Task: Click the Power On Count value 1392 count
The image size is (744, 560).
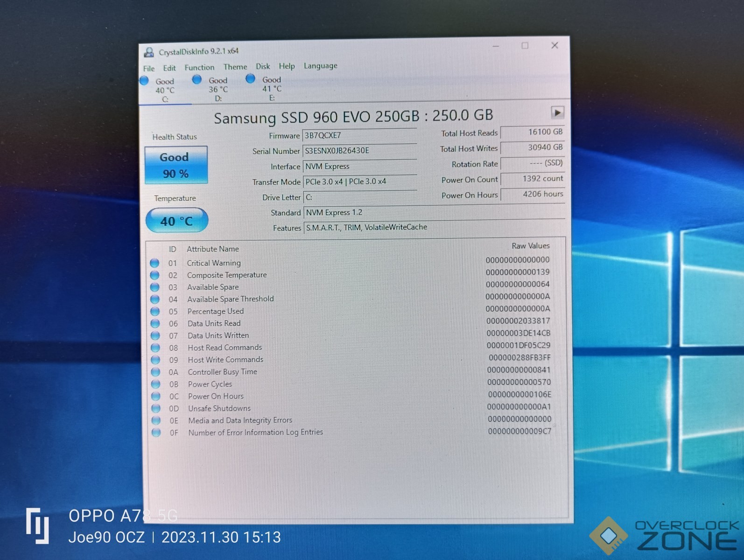Action: [x=532, y=179]
